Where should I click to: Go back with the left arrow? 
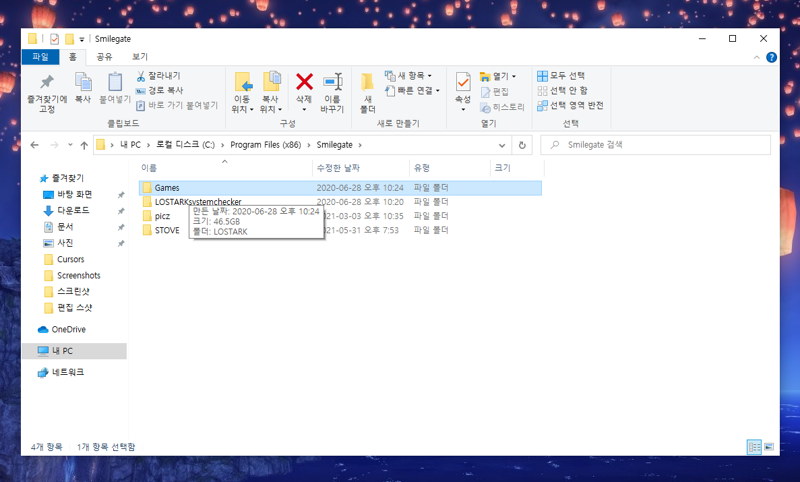tap(35, 145)
